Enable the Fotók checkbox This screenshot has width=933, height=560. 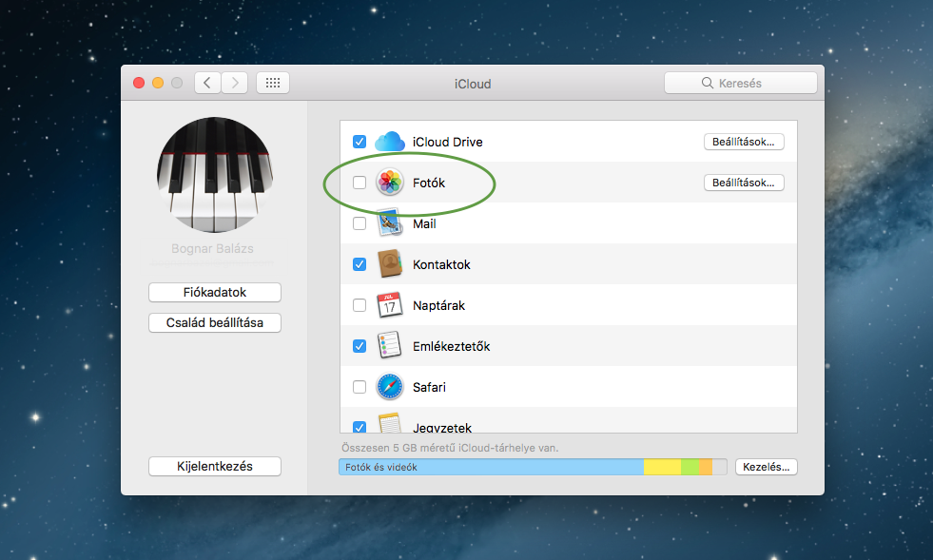(360, 183)
